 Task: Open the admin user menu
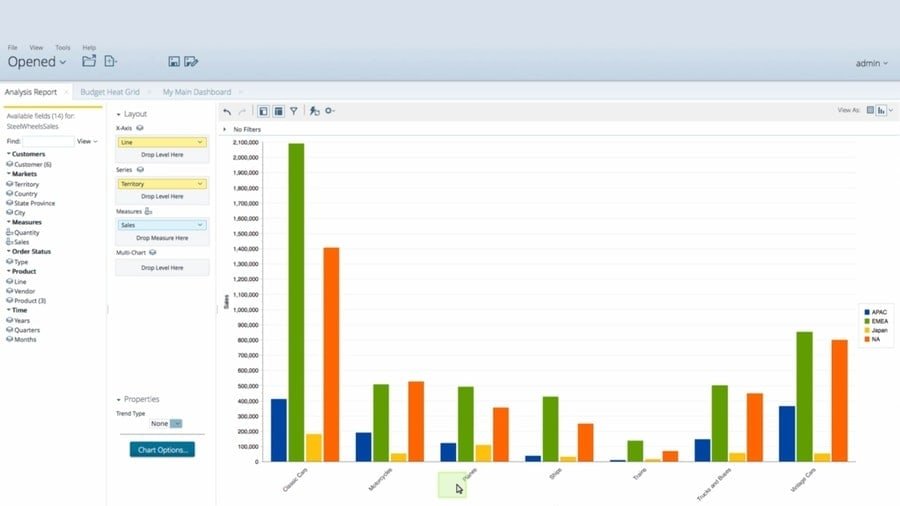coord(871,63)
